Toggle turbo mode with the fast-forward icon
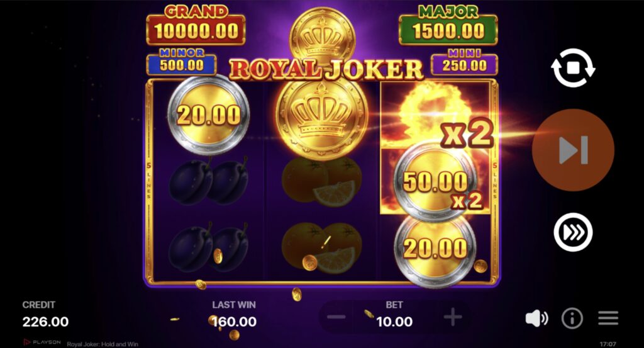 [573, 232]
